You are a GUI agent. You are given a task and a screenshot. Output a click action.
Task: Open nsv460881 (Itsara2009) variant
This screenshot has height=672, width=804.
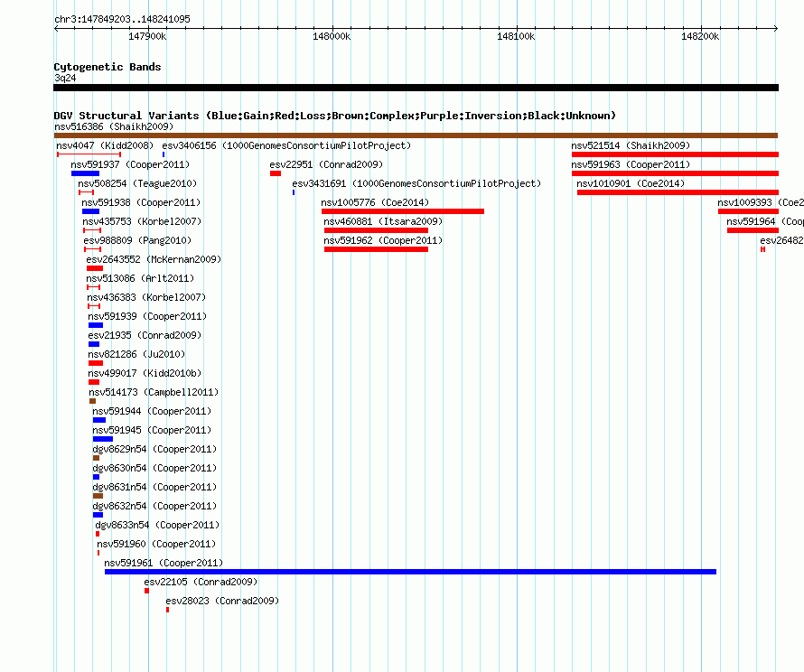[383, 221]
